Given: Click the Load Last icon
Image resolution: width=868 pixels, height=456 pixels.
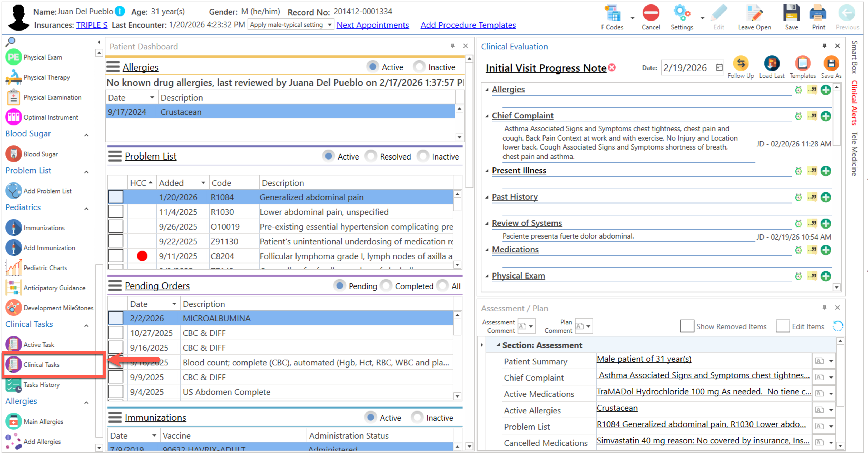Looking at the screenshot, I should click(771, 63).
